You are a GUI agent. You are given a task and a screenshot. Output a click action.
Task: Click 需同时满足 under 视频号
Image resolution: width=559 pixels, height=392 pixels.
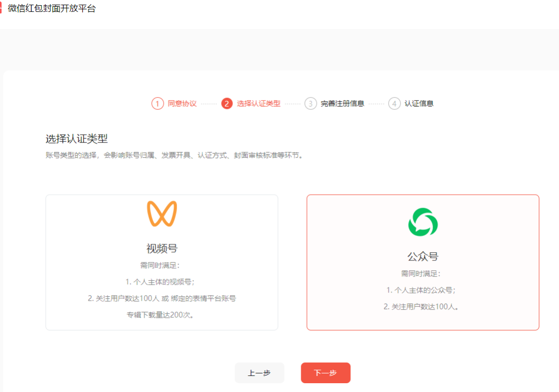(160, 265)
